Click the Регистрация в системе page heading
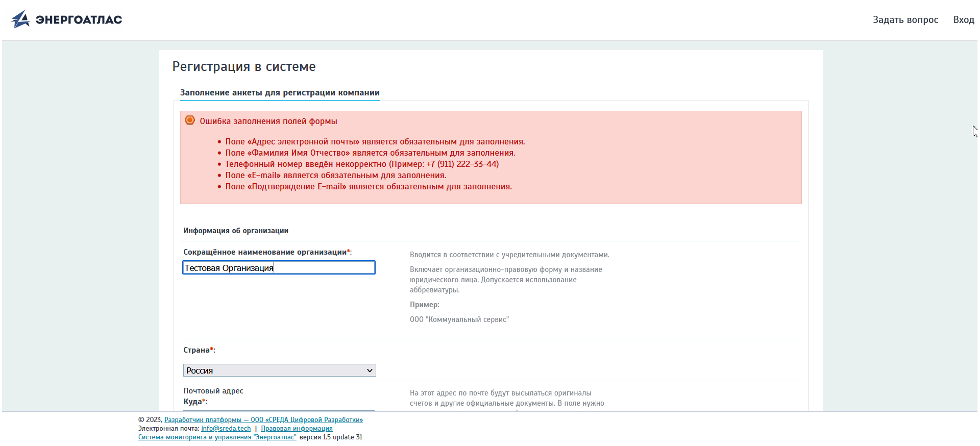This screenshot has width=980, height=446. [244, 67]
